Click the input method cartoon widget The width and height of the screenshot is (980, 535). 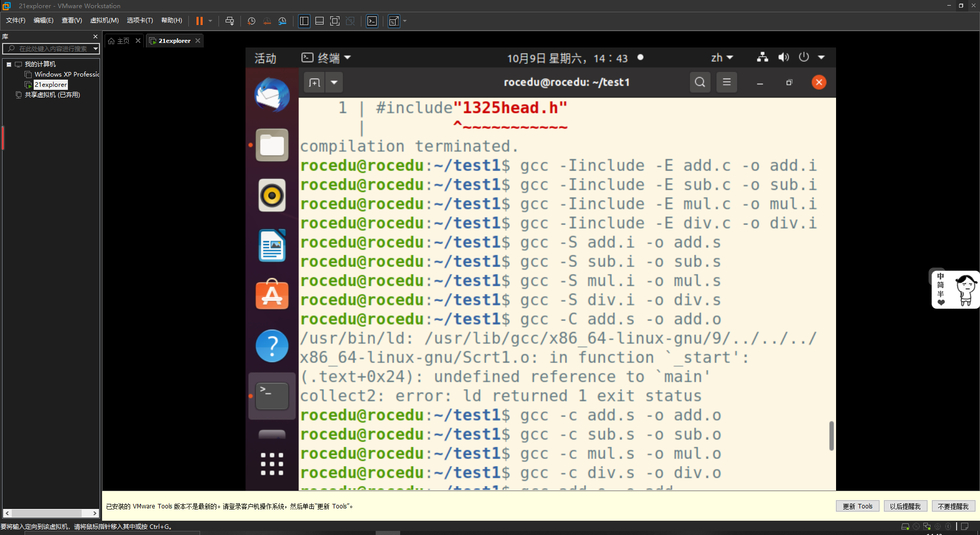[x=955, y=289]
